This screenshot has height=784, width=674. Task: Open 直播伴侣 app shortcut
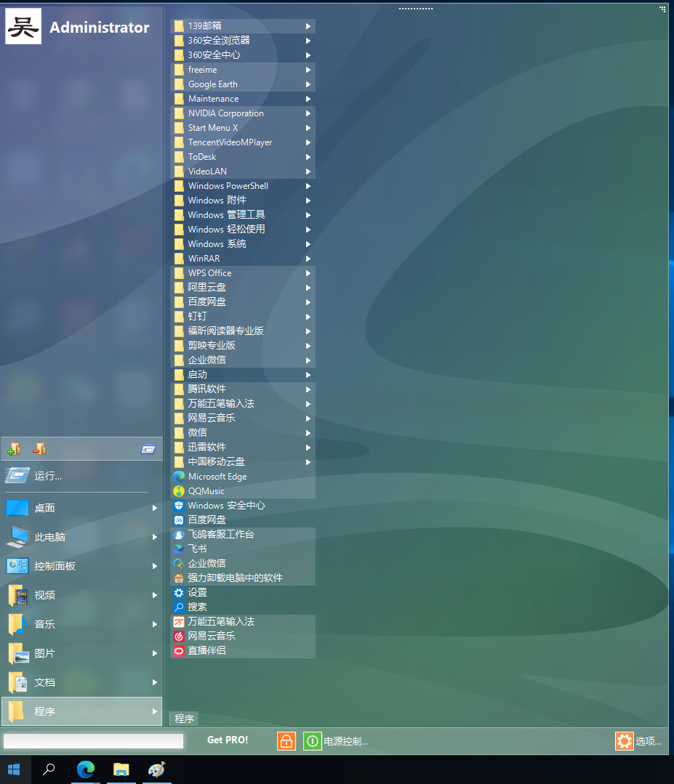(x=206, y=650)
